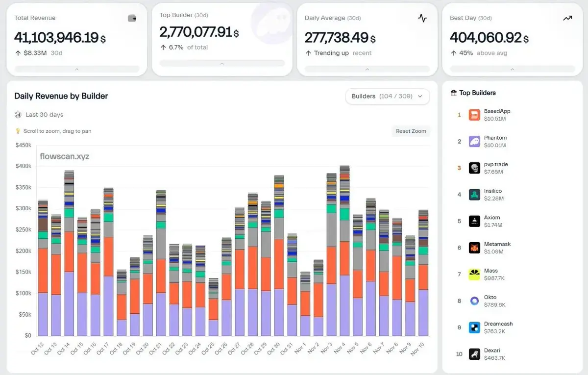Click the Insilico green icon

point(474,195)
